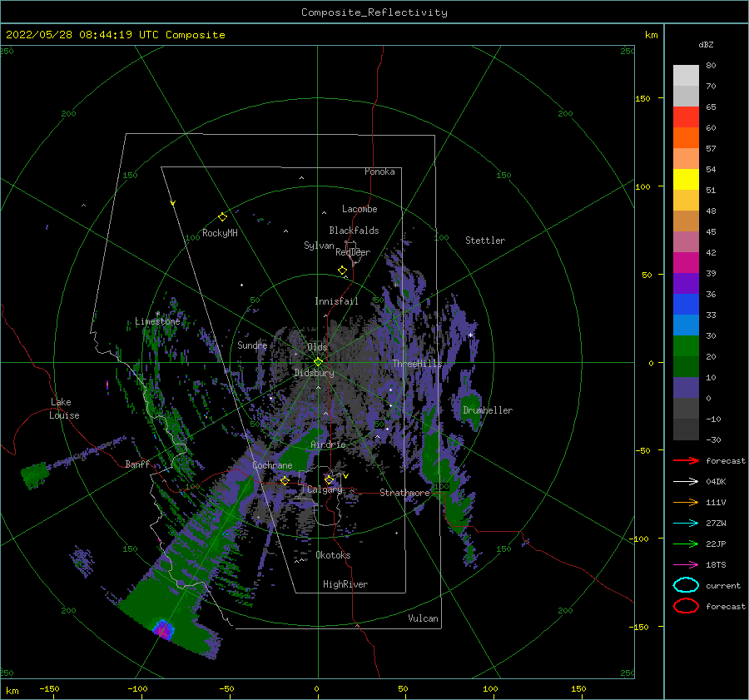Select the slate-purple 0–10 dBZ swatch
This screenshot has height=700, width=749.
click(686, 388)
